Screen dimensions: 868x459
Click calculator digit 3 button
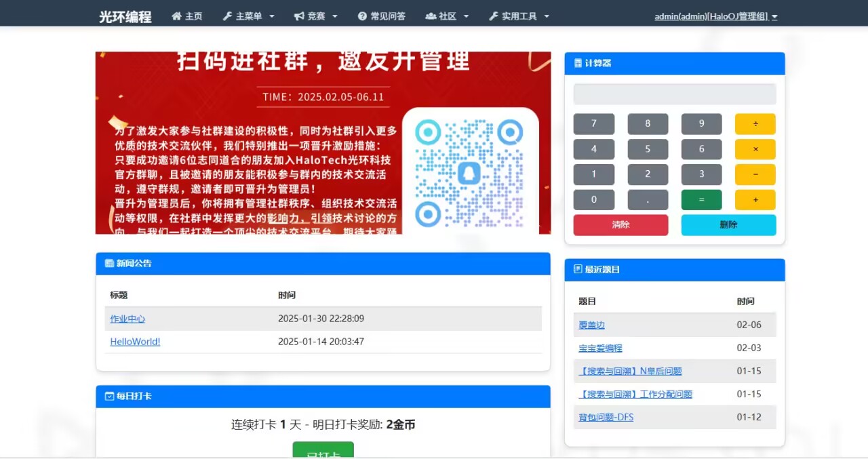coord(702,174)
